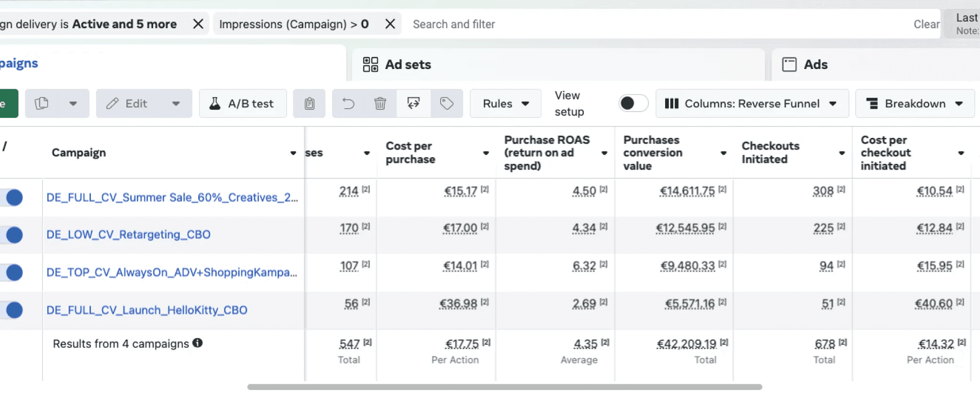Switch to the Ads tab
Image resolution: width=980 pixels, height=411 pixels.
[x=815, y=65]
